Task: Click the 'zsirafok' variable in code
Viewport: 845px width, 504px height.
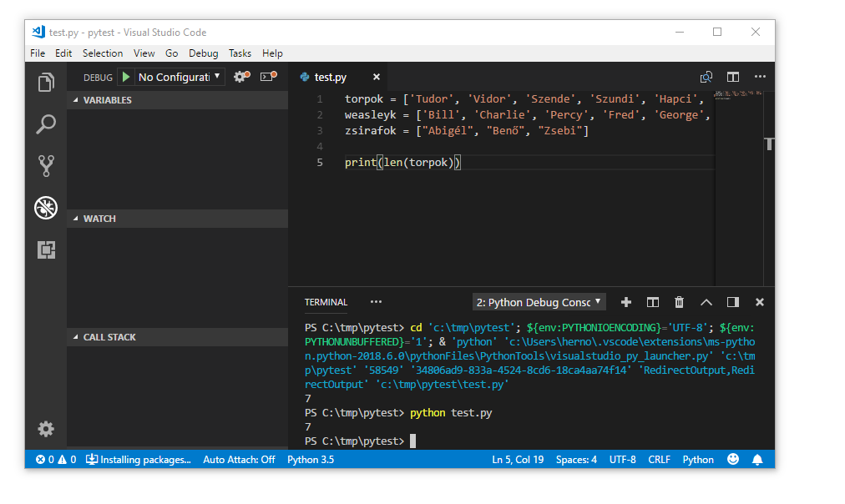Action: tap(370, 131)
